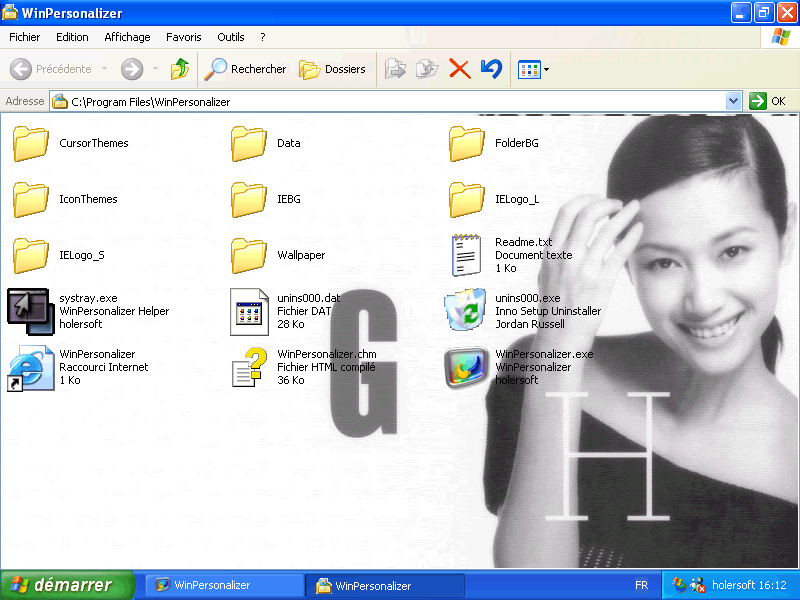
Task: Select the systray.exe file name
Action: pos(88,298)
